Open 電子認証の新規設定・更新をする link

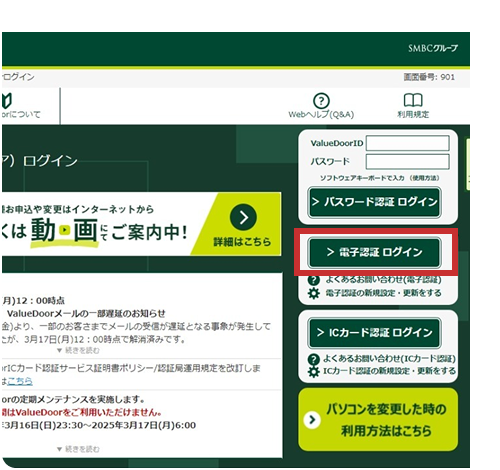383,293
